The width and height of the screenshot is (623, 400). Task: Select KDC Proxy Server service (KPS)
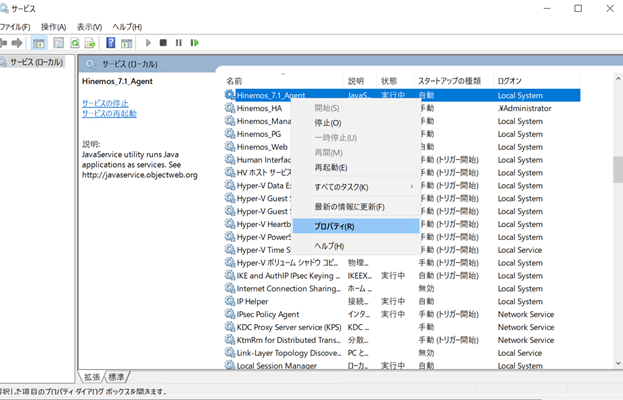click(x=402, y=327)
